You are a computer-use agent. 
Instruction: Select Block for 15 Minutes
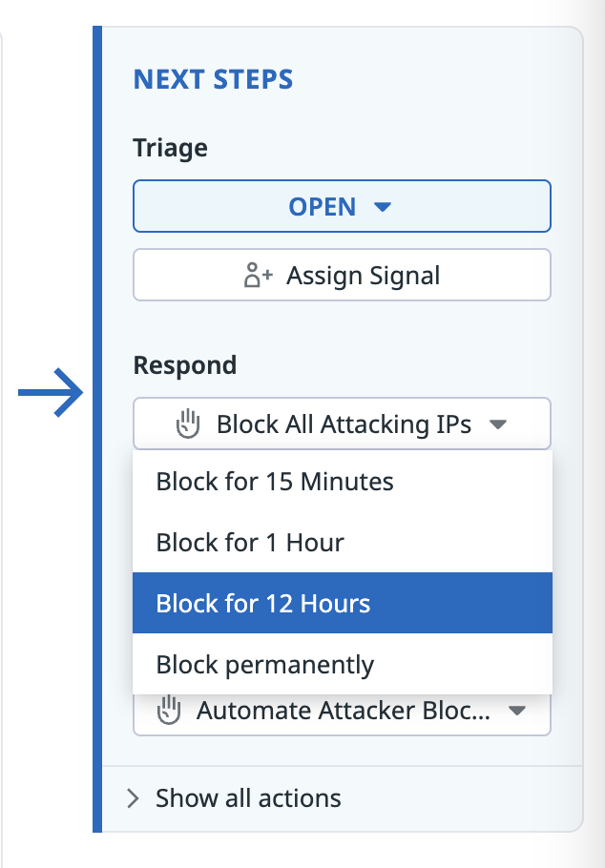[x=275, y=482]
